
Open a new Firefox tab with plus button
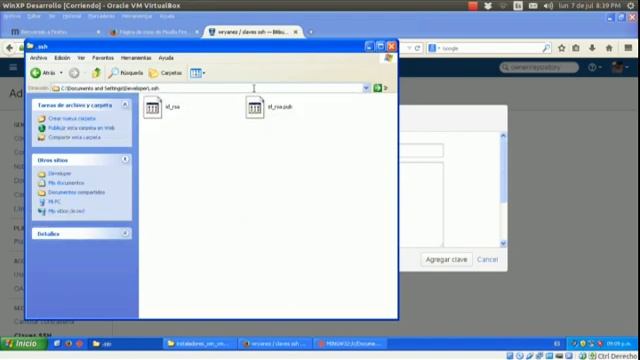click(x=310, y=32)
